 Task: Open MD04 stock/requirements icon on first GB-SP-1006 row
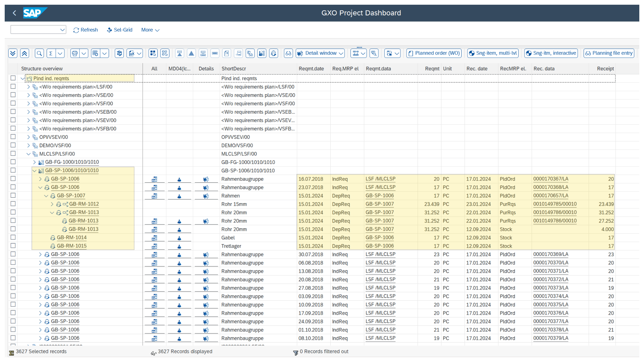click(x=179, y=179)
